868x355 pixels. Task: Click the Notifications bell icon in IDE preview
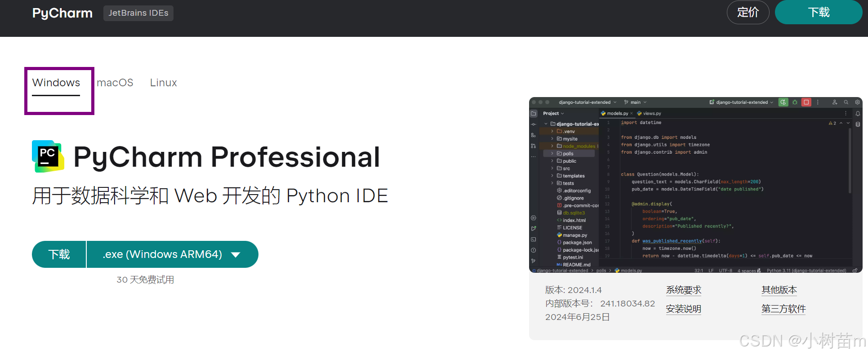(x=858, y=114)
